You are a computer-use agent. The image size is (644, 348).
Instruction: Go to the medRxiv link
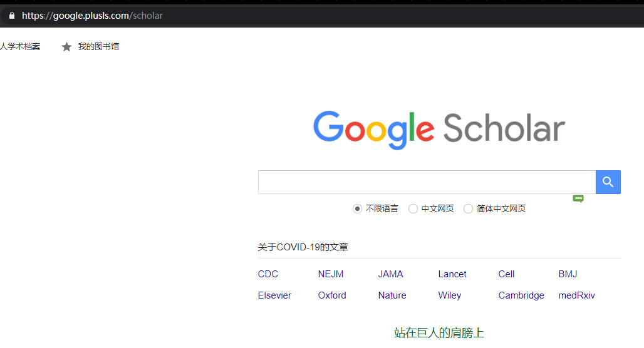click(576, 295)
